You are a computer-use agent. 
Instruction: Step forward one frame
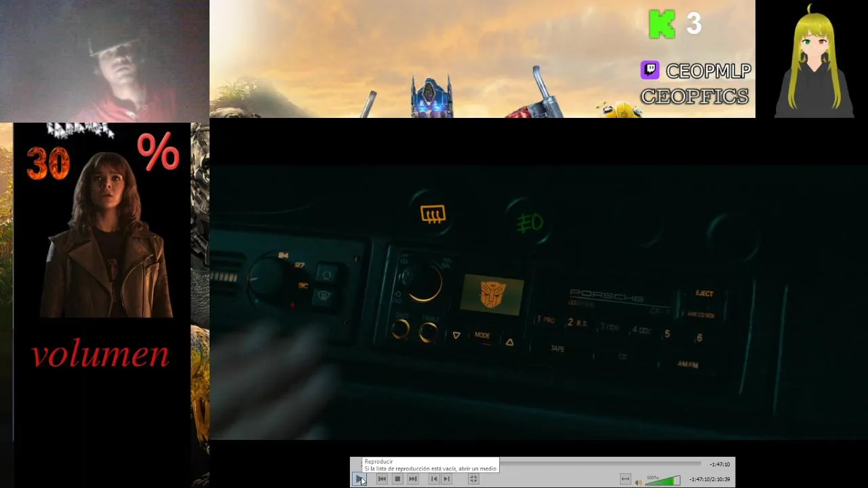coord(446,479)
